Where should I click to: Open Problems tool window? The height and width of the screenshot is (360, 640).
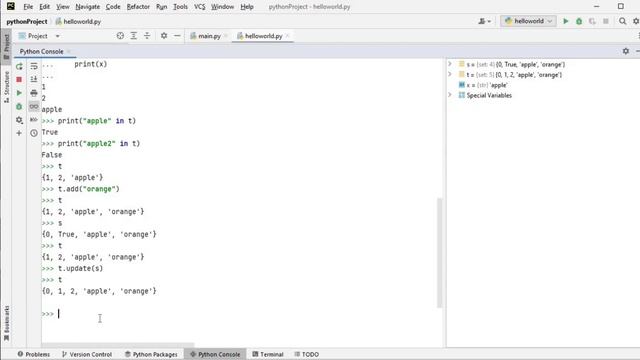(33, 354)
